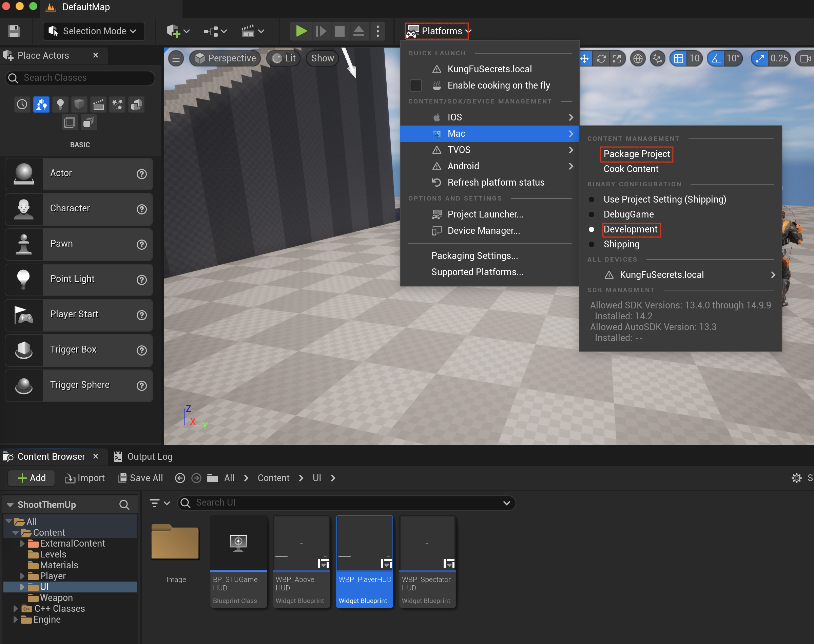814x644 pixels.
Task: Select the Shapes category cube icon
Action: pos(79,105)
